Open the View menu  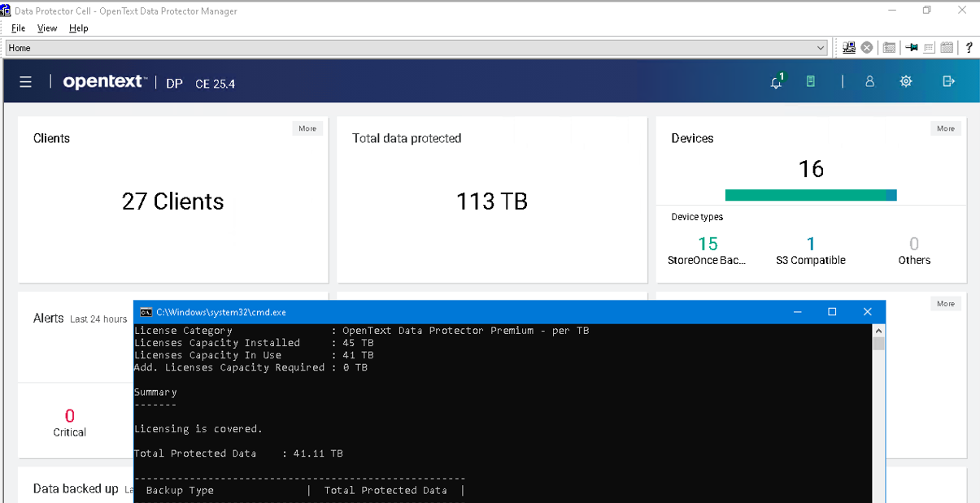[x=47, y=28]
